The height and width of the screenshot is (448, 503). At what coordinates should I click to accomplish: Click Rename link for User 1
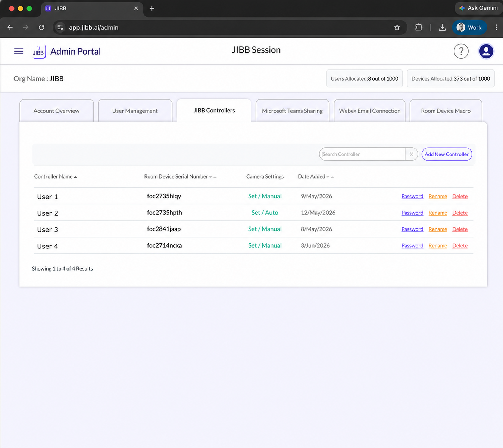tap(438, 196)
